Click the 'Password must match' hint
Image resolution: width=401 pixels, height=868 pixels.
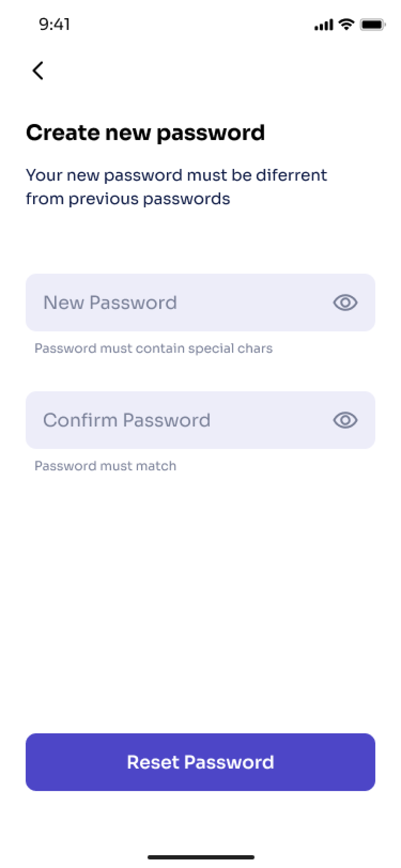pos(105,466)
